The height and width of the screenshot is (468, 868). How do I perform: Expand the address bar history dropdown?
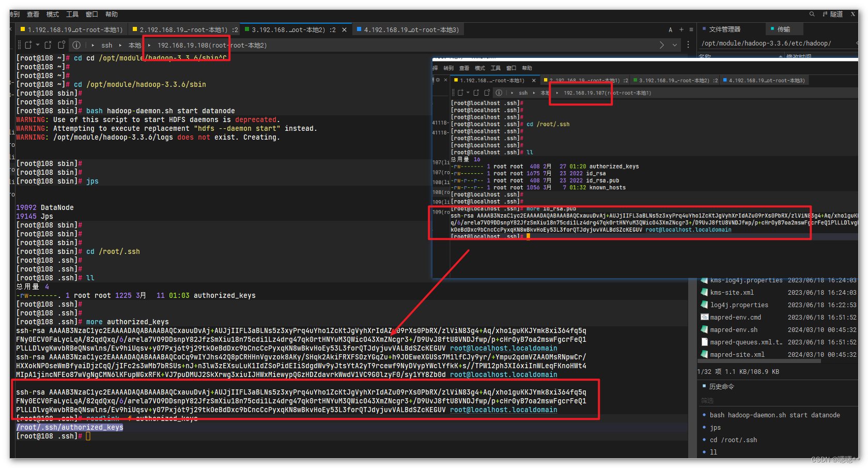[675, 45]
